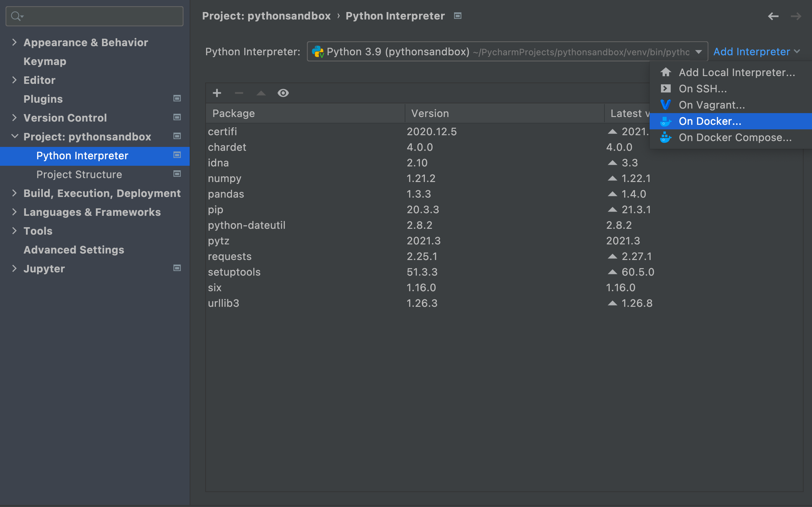This screenshot has height=507, width=812.
Task: Click upgrade arrow next to numpy 1.22.1
Action: point(612,178)
